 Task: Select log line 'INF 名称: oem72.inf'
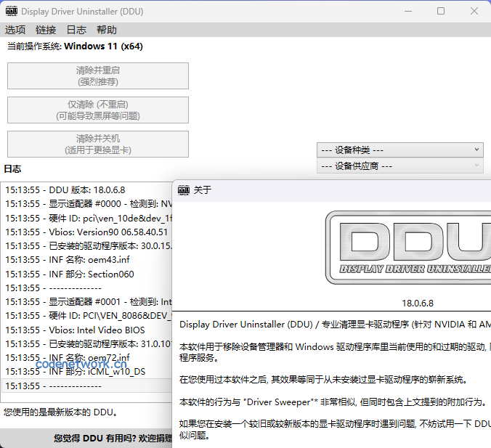[x=86, y=357]
